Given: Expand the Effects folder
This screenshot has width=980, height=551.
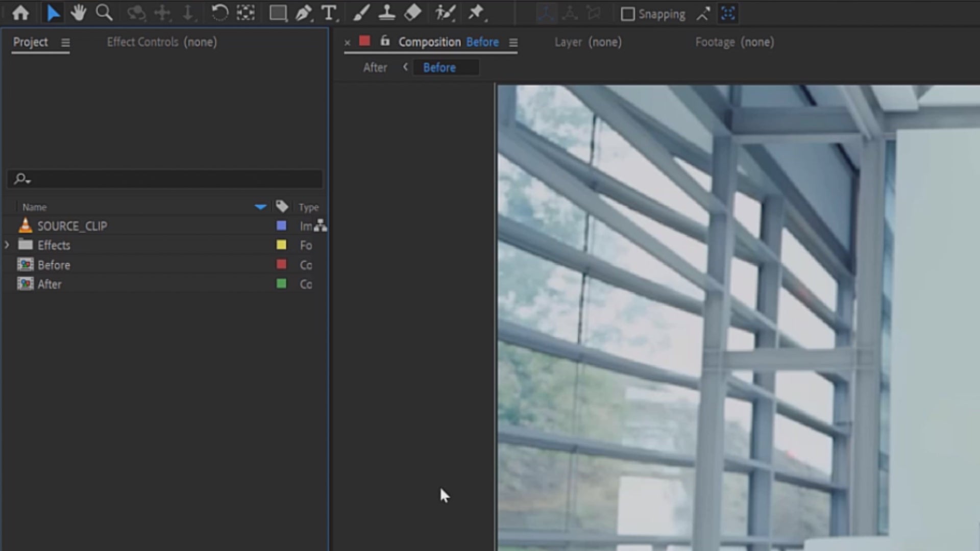Looking at the screenshot, I should coord(7,245).
